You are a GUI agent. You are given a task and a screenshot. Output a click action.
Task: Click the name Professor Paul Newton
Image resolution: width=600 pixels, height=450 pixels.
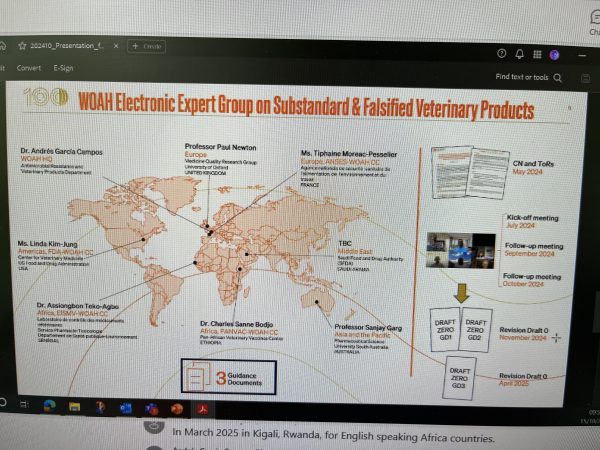pos(220,147)
